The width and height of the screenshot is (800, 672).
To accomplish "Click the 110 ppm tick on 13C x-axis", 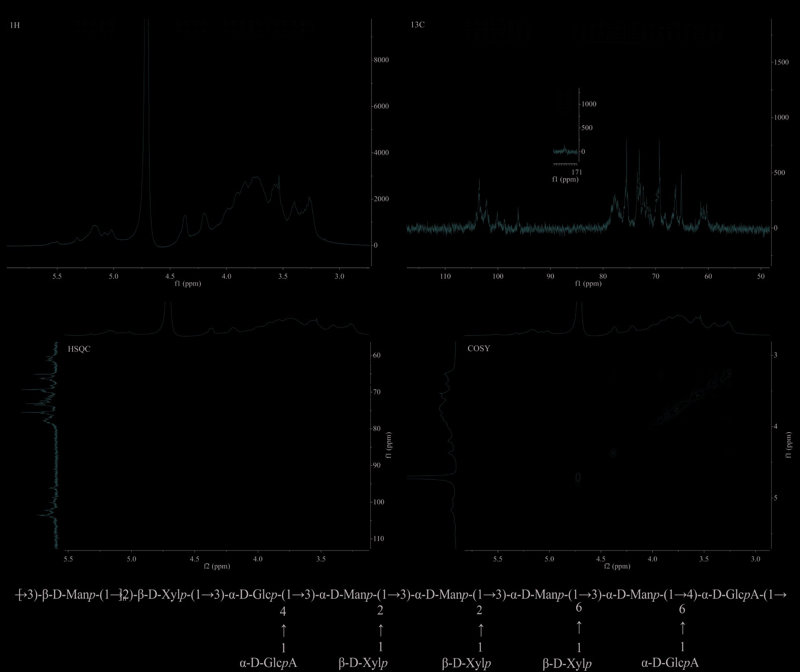I will [x=445, y=277].
